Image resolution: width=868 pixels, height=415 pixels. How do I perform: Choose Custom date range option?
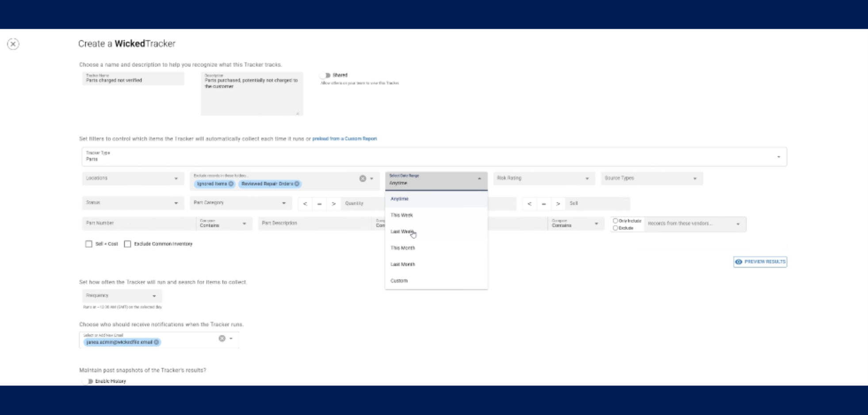(399, 281)
